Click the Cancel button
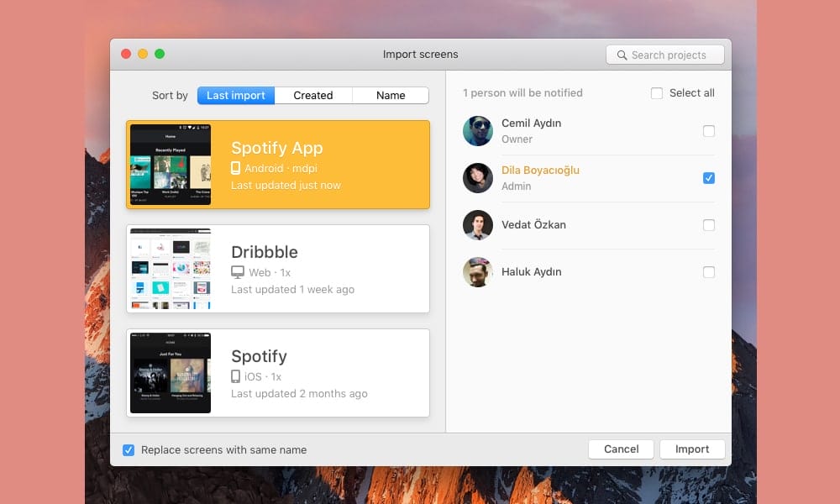The width and height of the screenshot is (840, 504). [621, 449]
